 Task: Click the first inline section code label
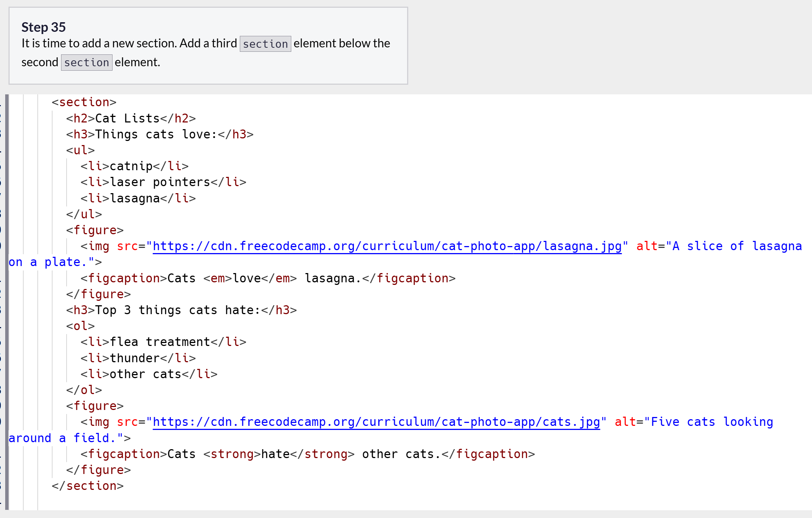tap(265, 44)
